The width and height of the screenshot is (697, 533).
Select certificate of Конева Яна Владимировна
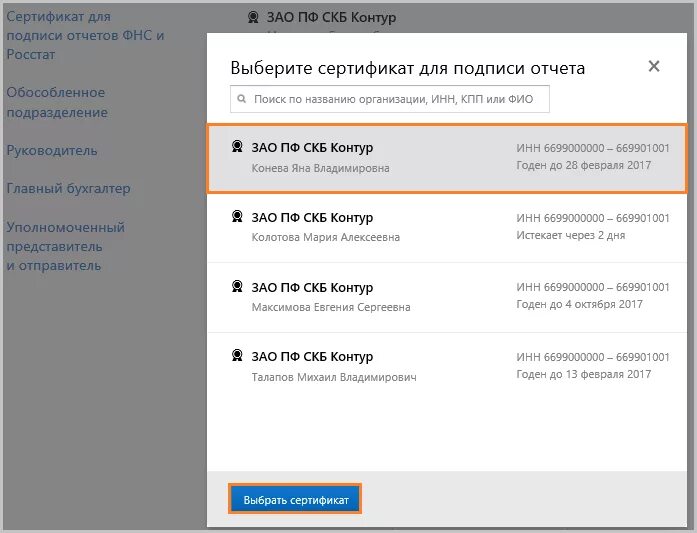[x=447, y=159]
